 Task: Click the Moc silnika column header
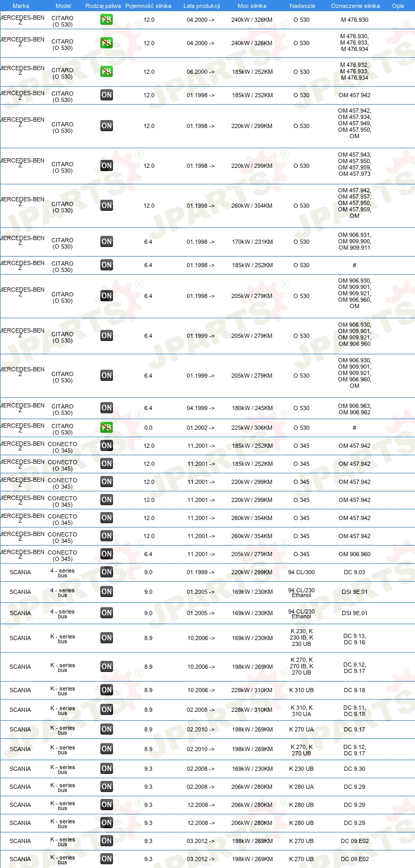pyautogui.click(x=252, y=6)
